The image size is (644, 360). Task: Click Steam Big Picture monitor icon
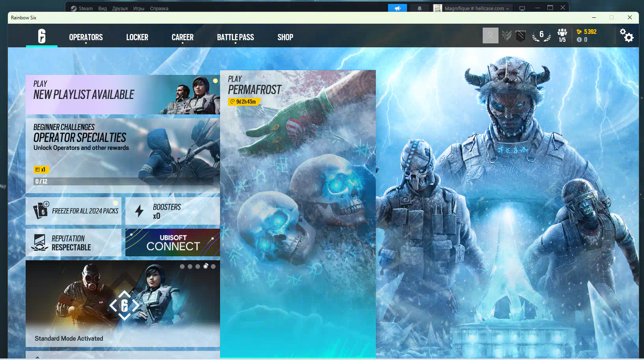[522, 8]
